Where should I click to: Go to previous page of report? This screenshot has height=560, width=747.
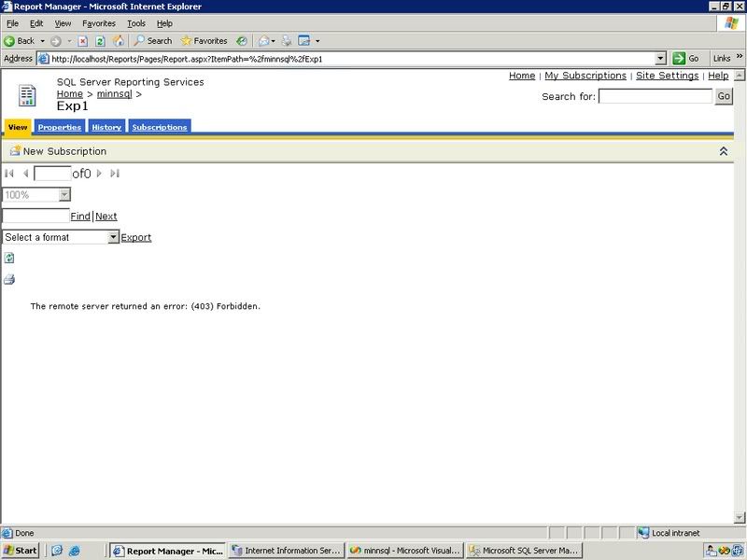pyautogui.click(x=26, y=174)
